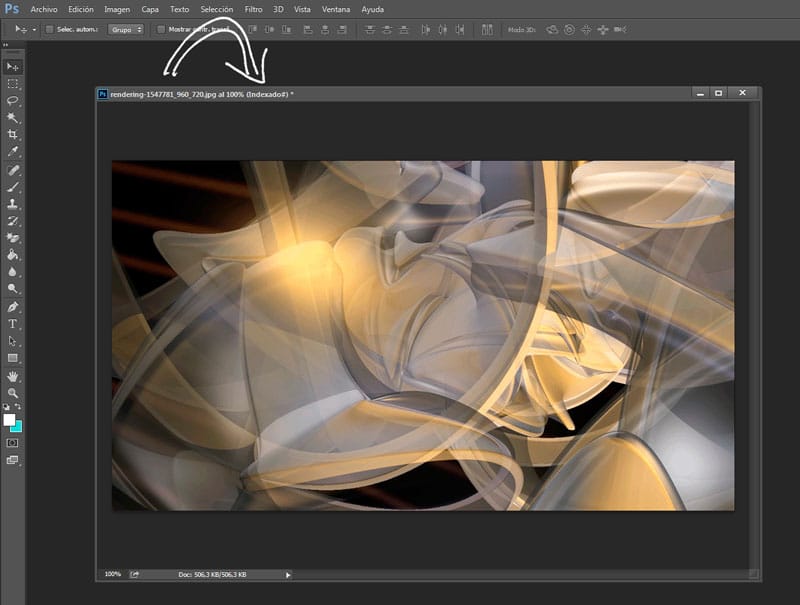Click the background color swatch
This screenshot has height=605, width=800.
[17, 426]
